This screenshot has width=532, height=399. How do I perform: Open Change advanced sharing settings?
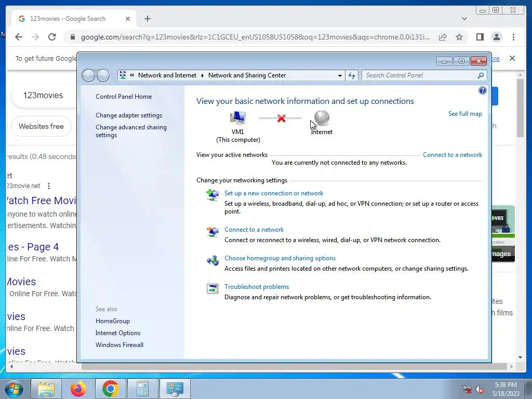tap(131, 131)
